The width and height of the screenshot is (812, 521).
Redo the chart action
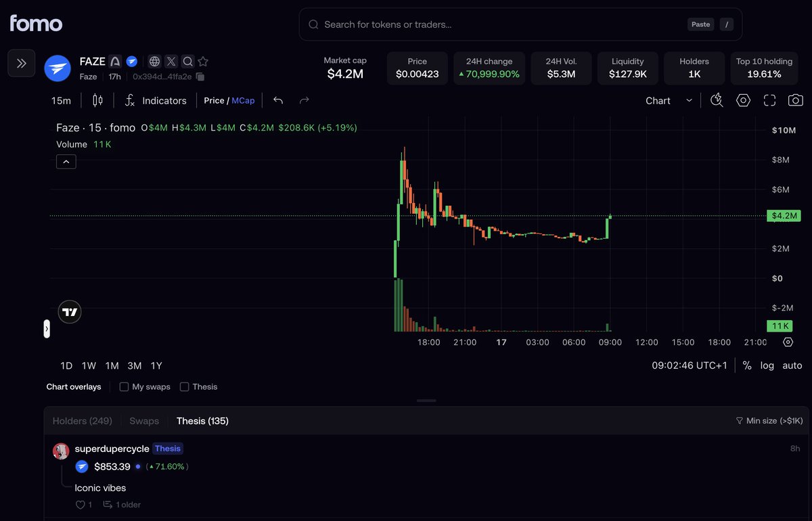[x=304, y=101]
